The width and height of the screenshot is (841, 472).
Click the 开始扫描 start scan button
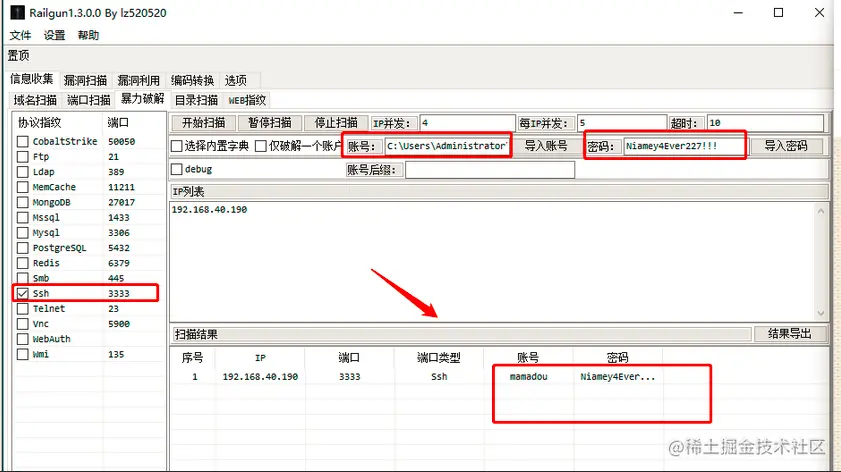click(203, 123)
